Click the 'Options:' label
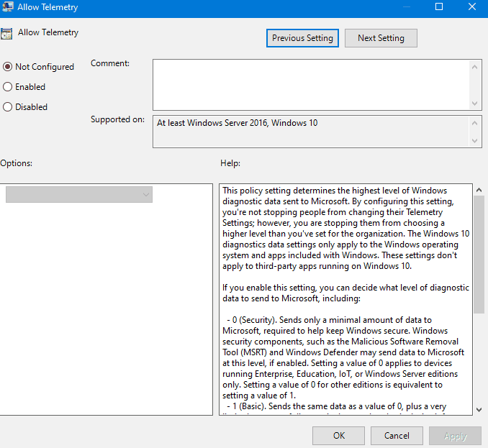Viewport: 488px width, 448px height. (x=16, y=163)
